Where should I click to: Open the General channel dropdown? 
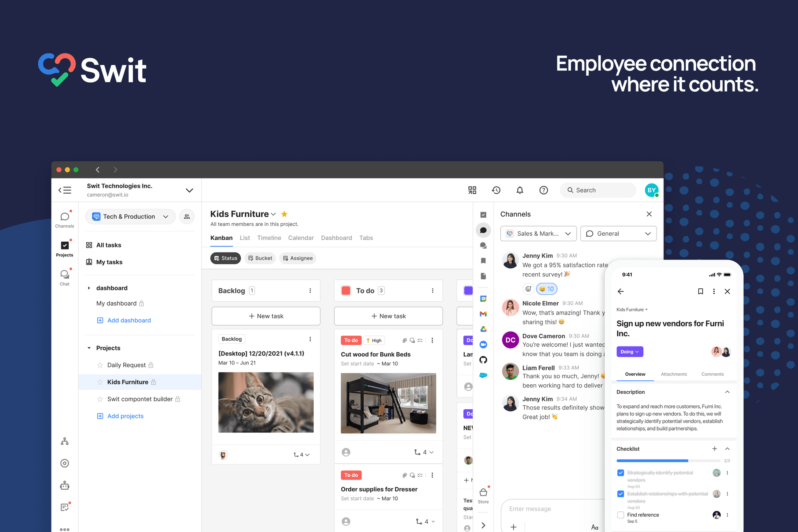coord(618,233)
